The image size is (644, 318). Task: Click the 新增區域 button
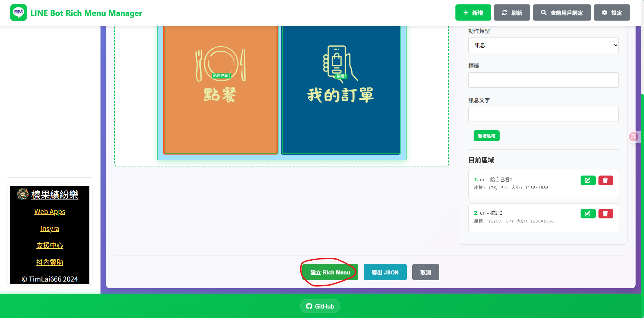(486, 136)
